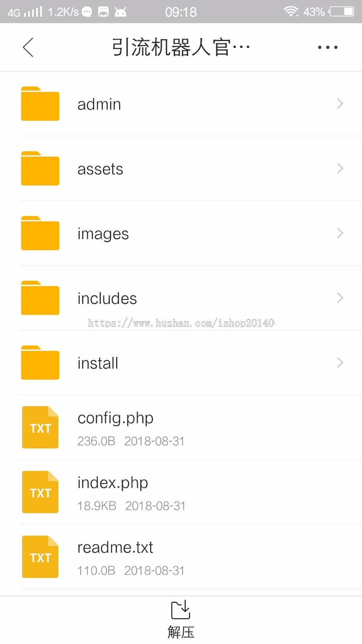
Task: Tap the config.php TXT file icon
Action: pos(40,427)
